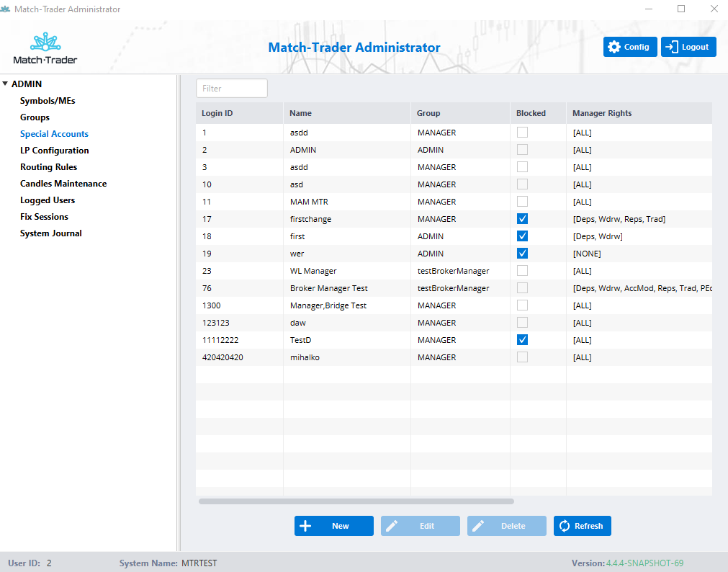The height and width of the screenshot is (572, 728).
Task: Click login ID 11112222 cell
Action: (x=240, y=339)
